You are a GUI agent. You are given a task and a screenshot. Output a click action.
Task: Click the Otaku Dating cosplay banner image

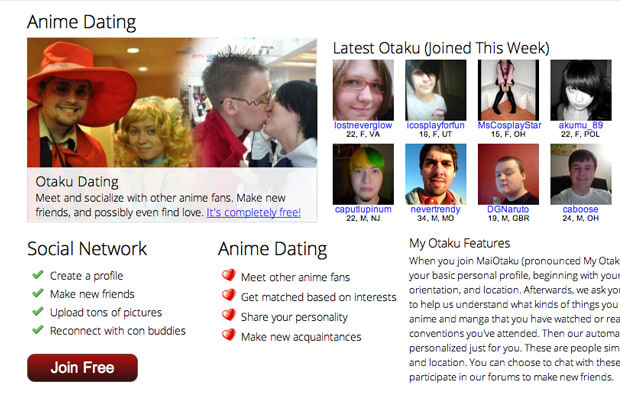coord(172,103)
